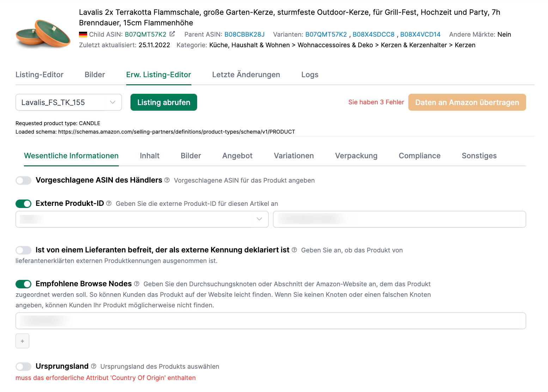This screenshot has height=392, width=548.
Task: Click the German flag icon
Action: pyautogui.click(x=83, y=35)
